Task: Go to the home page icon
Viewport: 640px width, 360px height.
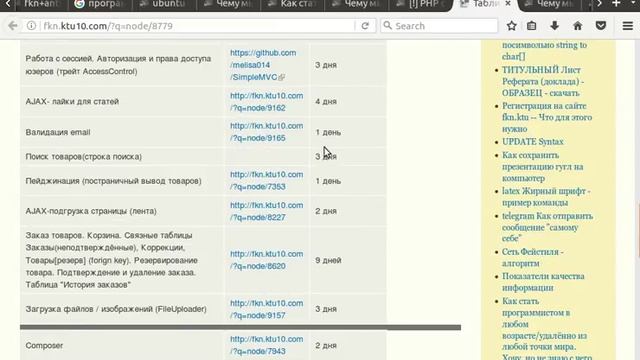Action: (578, 26)
